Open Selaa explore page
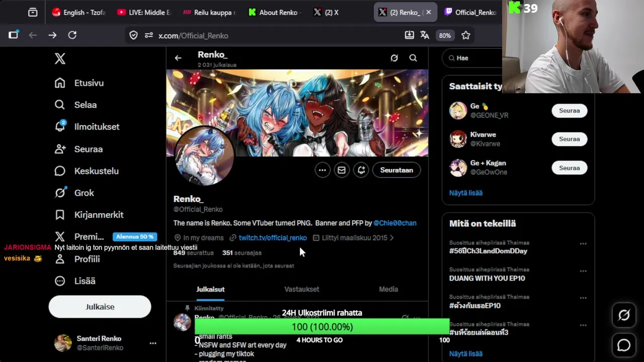644x362 pixels. pos(75,105)
